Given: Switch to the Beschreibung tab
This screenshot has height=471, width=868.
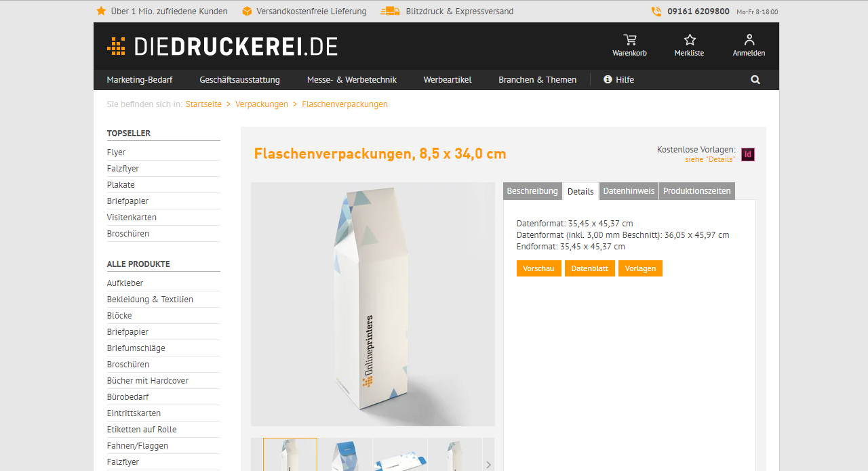Looking at the screenshot, I should pyautogui.click(x=532, y=191).
